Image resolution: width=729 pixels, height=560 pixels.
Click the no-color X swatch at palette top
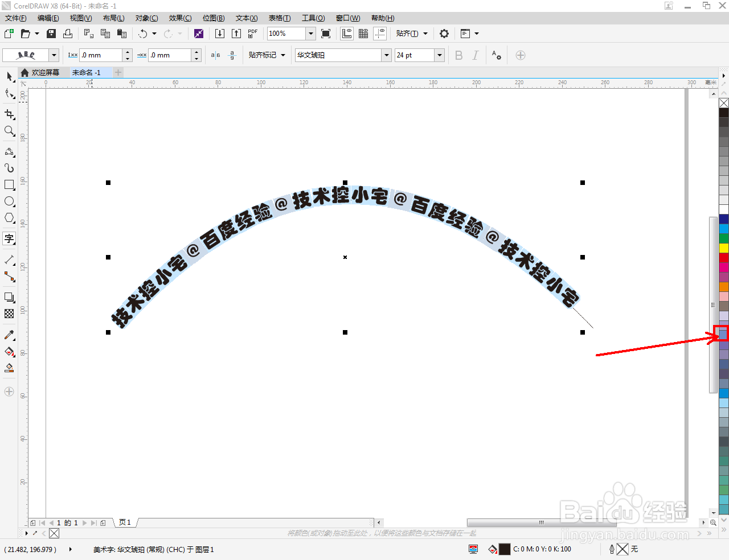(x=724, y=103)
